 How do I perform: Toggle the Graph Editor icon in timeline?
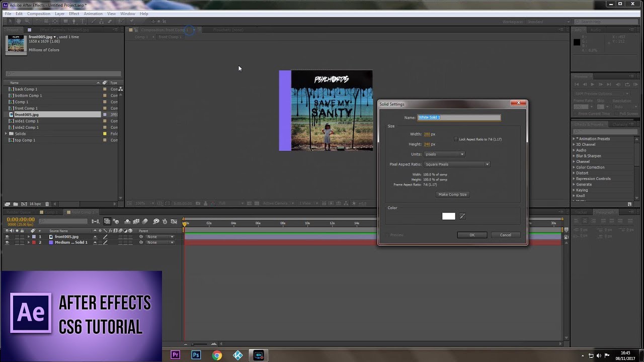[x=174, y=222]
